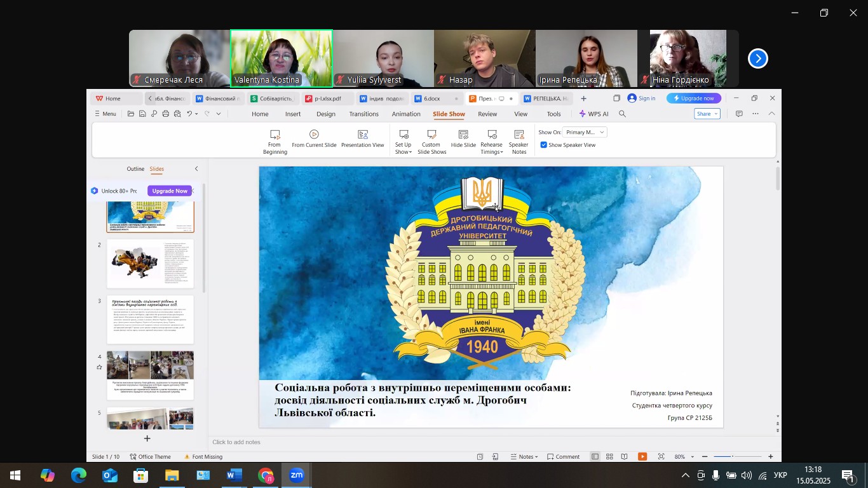Image resolution: width=868 pixels, height=488 pixels.
Task: Open the Design ribbon tab
Action: [325, 114]
